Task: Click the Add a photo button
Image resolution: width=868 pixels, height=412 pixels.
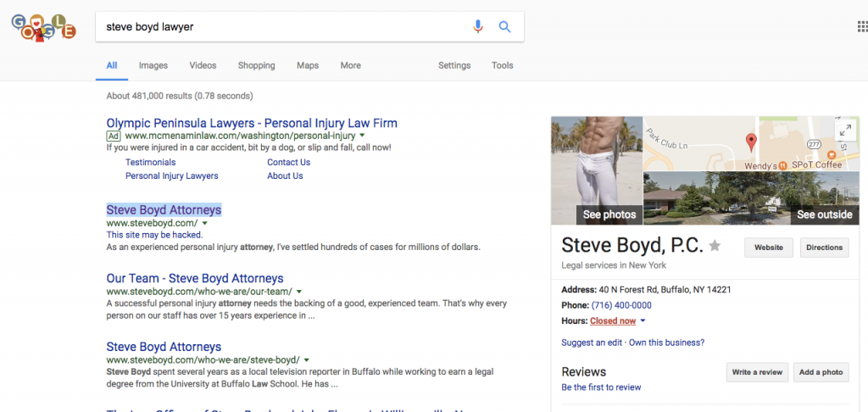Action: click(821, 372)
